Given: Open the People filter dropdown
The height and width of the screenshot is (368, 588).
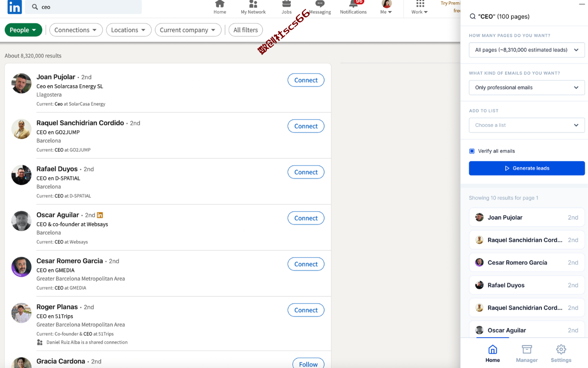Looking at the screenshot, I should coord(23,30).
